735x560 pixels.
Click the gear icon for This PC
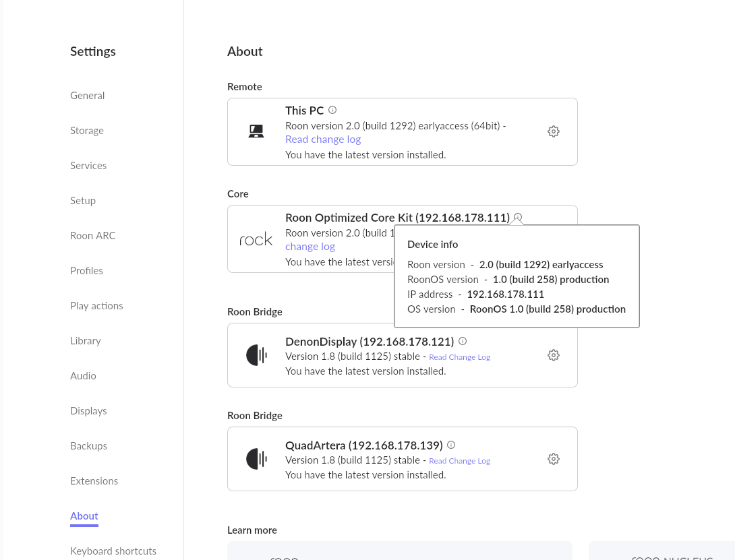tap(553, 132)
